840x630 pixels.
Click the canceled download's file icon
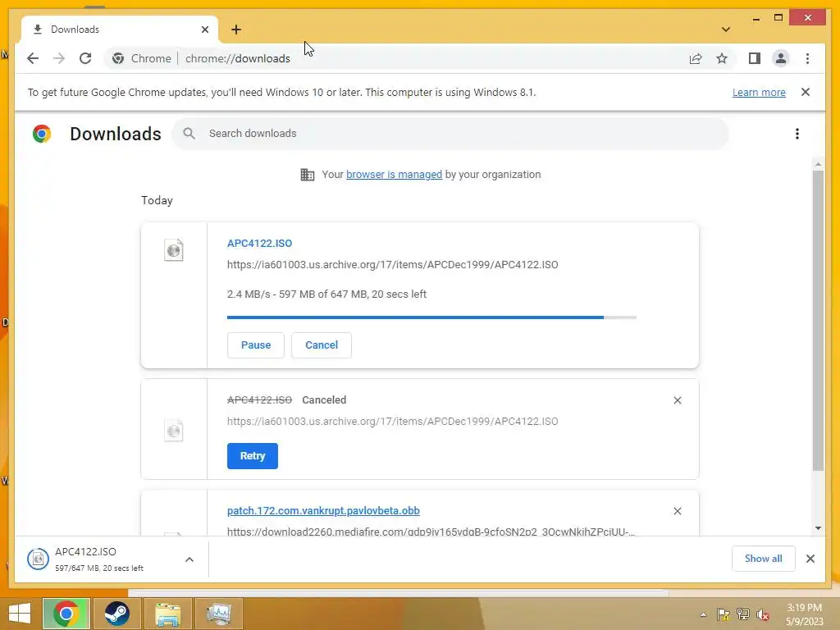(x=174, y=430)
